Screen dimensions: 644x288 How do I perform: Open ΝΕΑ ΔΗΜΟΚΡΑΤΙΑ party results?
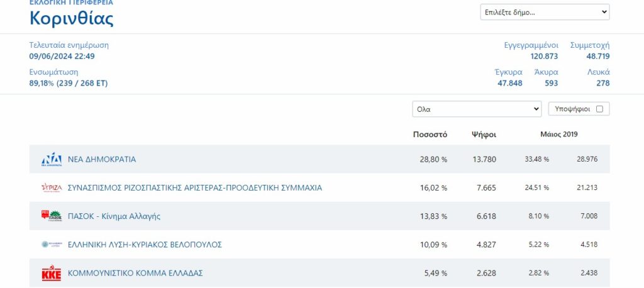click(102, 160)
